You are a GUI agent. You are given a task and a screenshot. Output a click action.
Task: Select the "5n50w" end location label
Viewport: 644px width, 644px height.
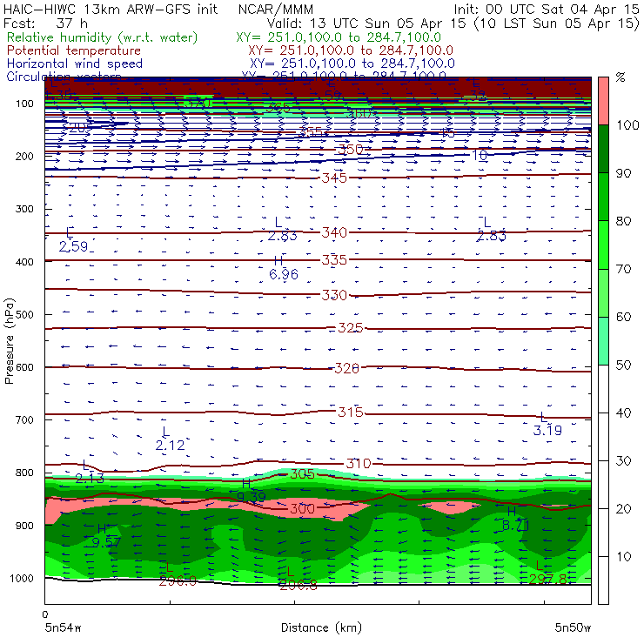[573, 627]
